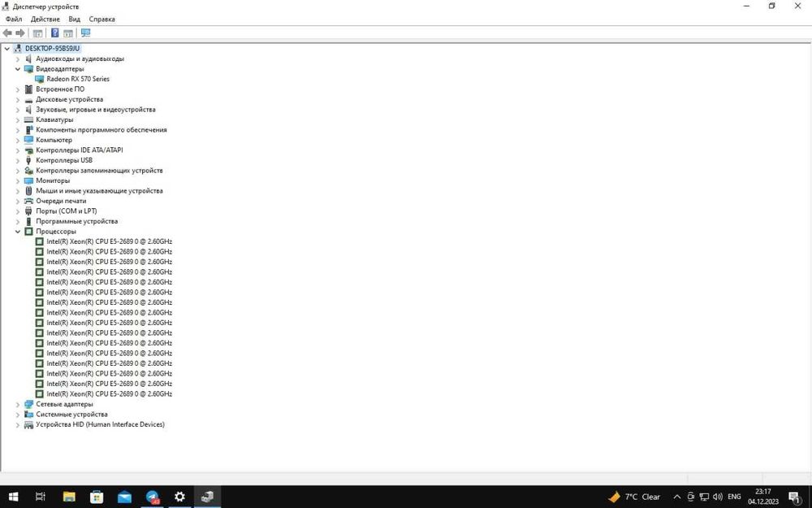Open Help via the question mark icon
The image size is (812, 508).
(55, 33)
